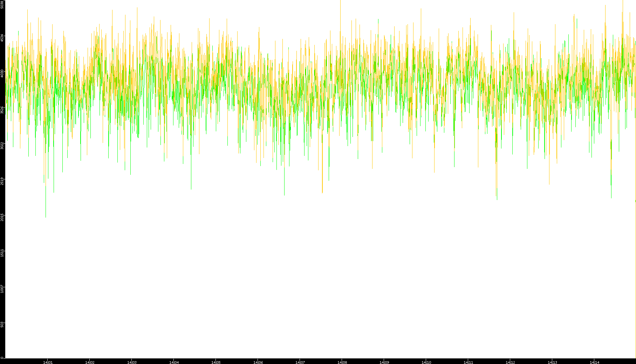
Task: Select the 14:12 time marker
Action: pyautogui.click(x=511, y=362)
